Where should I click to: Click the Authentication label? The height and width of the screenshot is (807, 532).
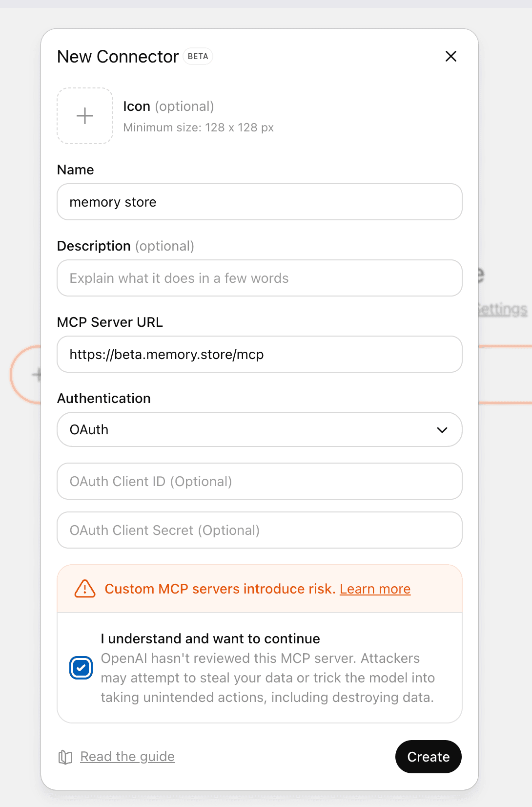point(104,398)
